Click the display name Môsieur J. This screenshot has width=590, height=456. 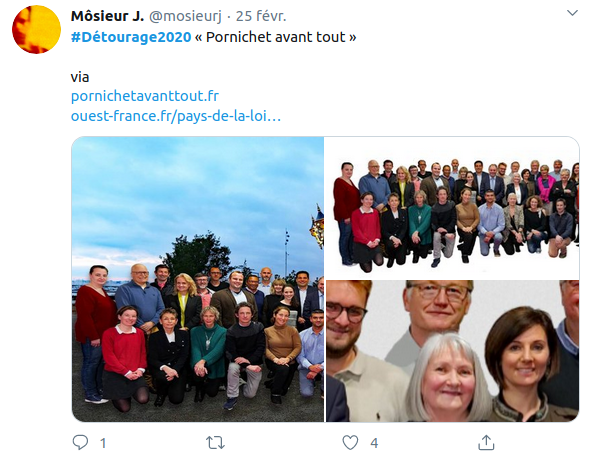point(107,16)
